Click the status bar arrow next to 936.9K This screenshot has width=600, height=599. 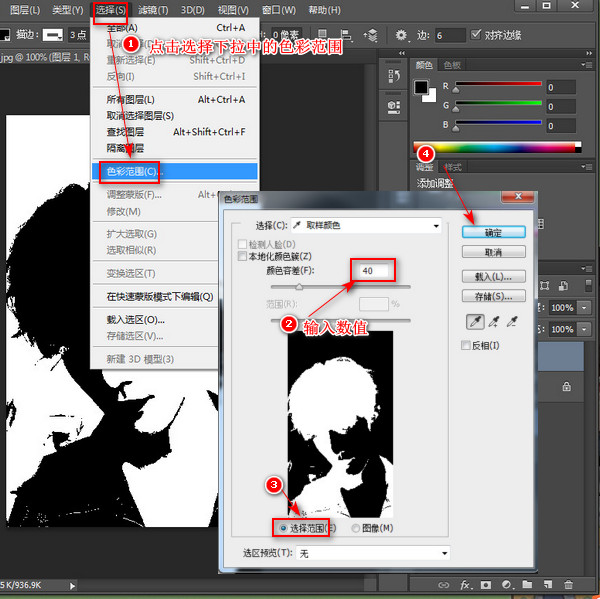point(72,586)
